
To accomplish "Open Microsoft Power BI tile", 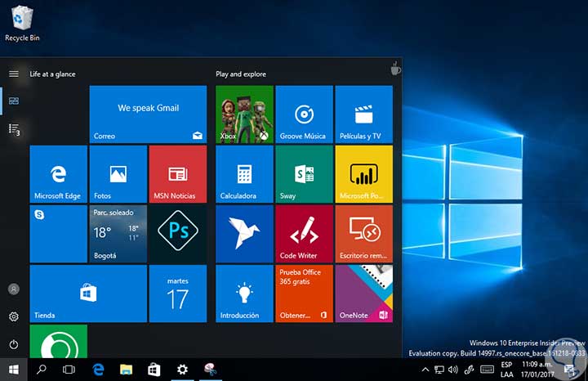I will pos(363,174).
